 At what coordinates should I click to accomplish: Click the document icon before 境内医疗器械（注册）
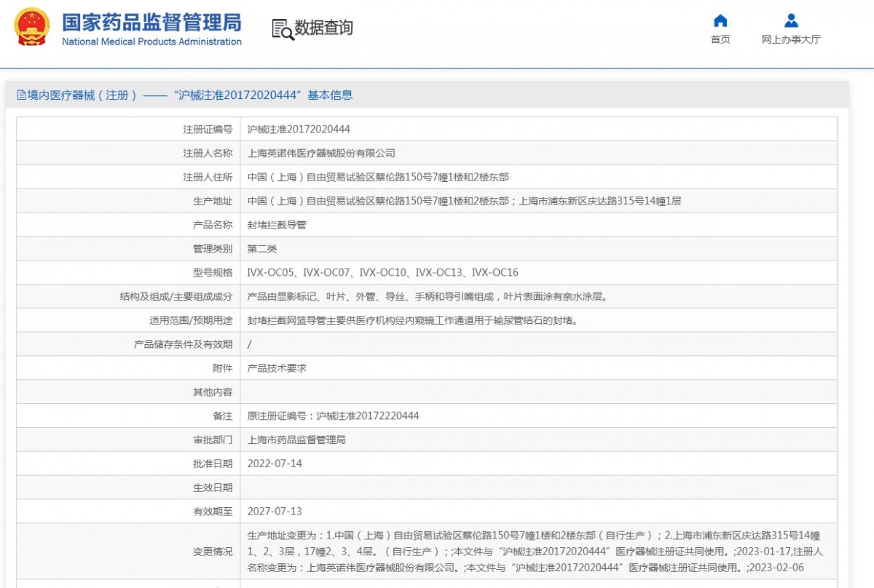pos(22,95)
